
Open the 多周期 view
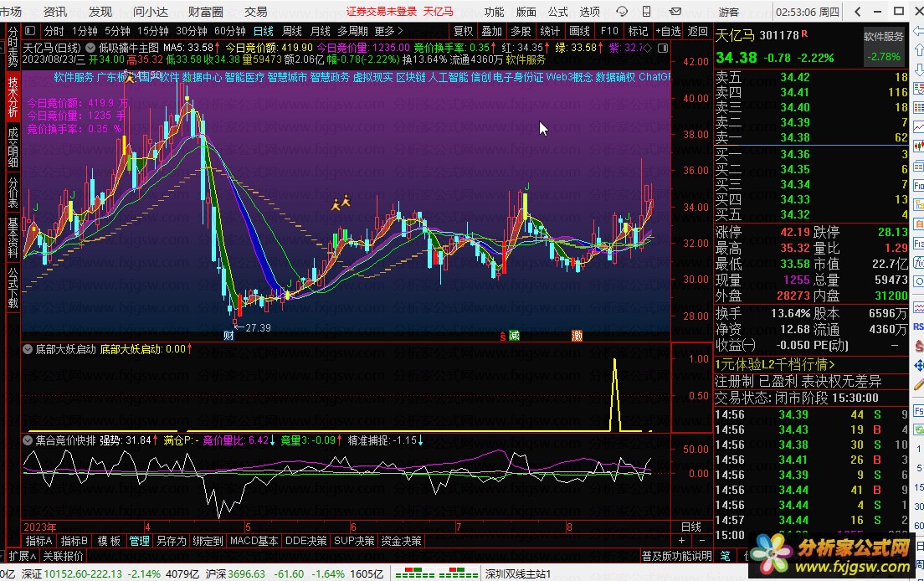pos(352,31)
